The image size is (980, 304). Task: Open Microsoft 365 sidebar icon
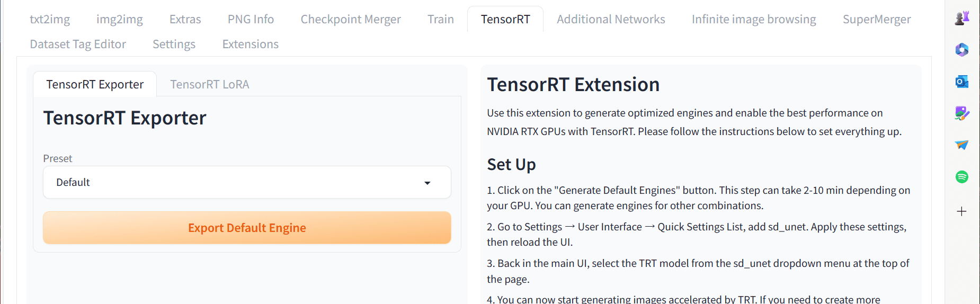tap(962, 50)
